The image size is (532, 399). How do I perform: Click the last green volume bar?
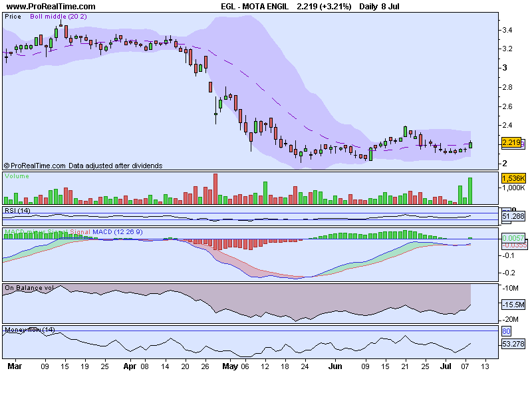470,191
